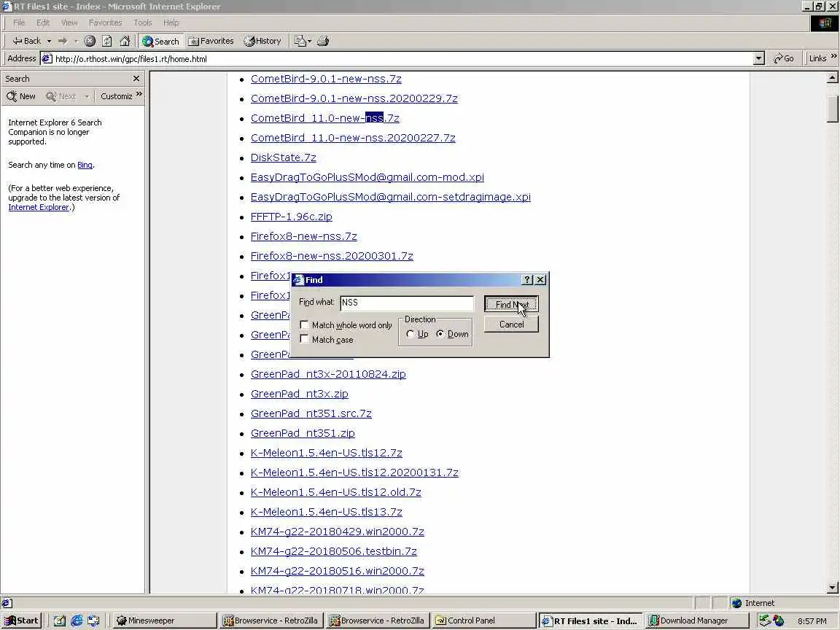Go back with the Back toolbar button
The width and height of the screenshot is (840, 630).
tap(26, 41)
